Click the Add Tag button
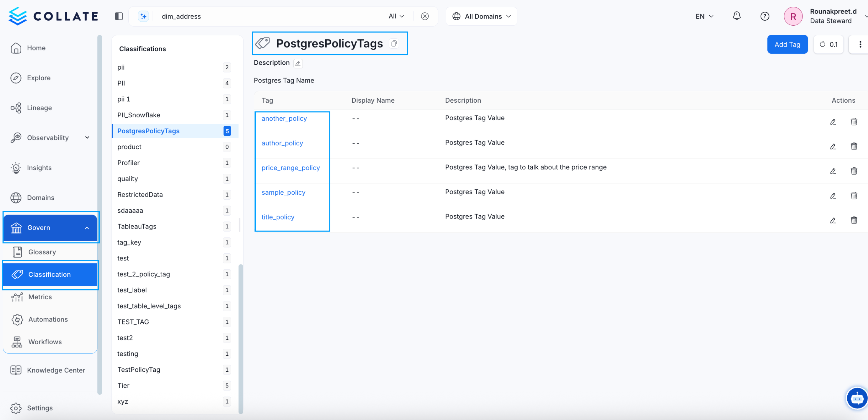 click(787, 44)
